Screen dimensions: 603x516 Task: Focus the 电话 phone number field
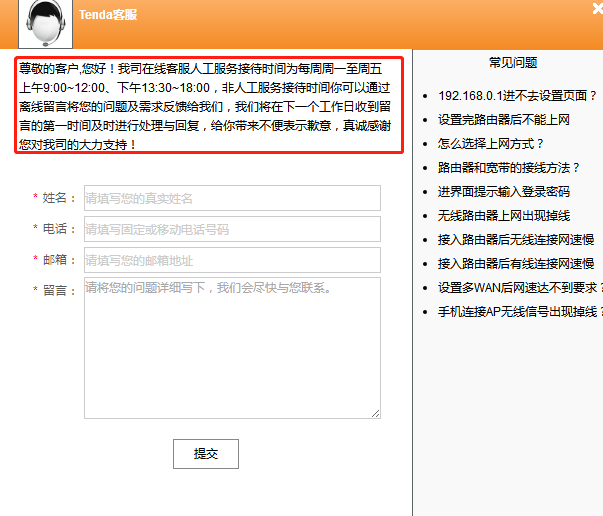tap(232, 229)
